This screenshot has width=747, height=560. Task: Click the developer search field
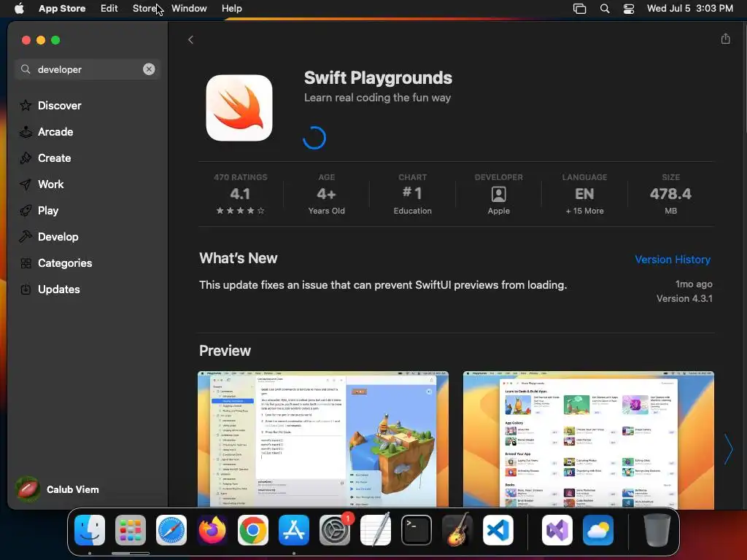(88, 69)
